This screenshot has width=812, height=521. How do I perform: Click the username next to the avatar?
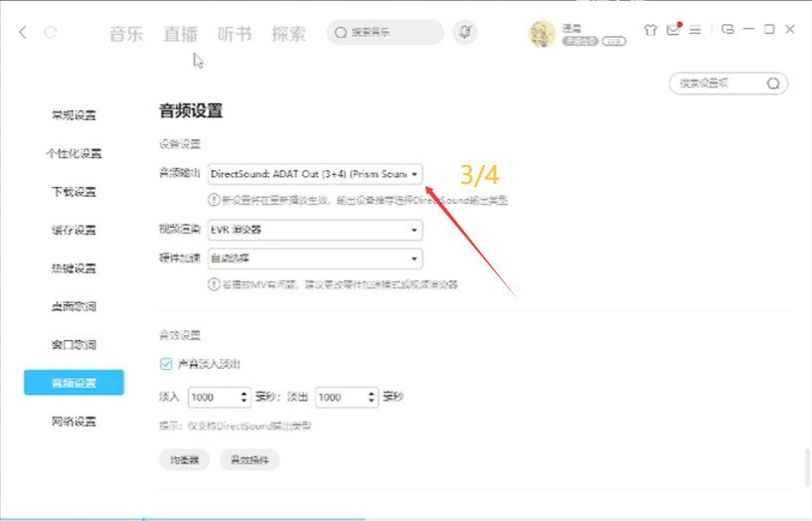tap(571, 29)
